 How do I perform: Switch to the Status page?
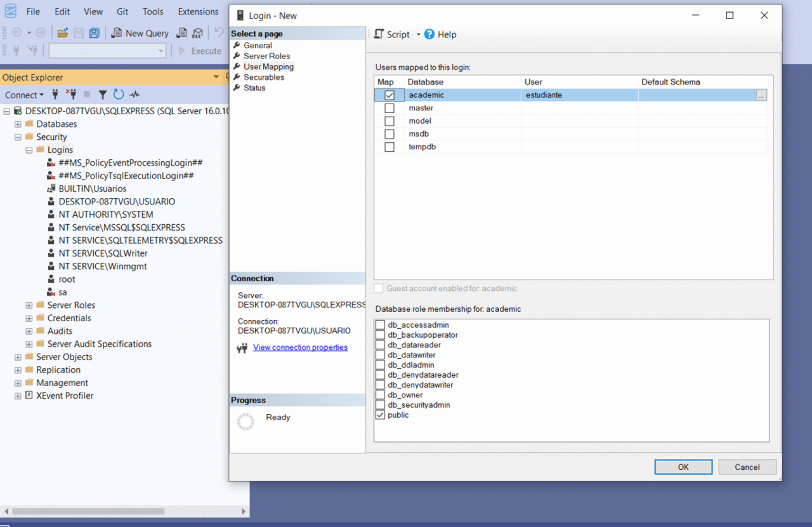[254, 88]
